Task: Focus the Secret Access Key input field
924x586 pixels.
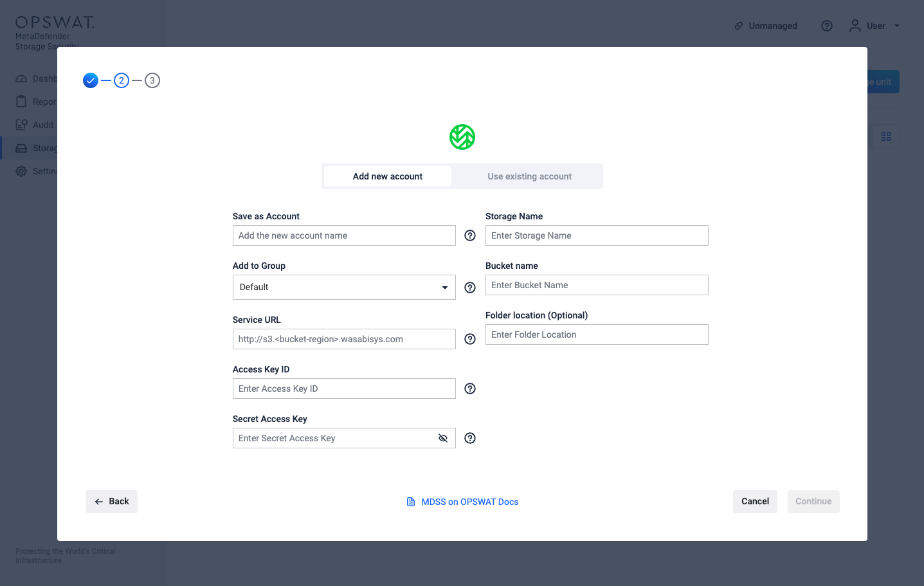Action: point(344,438)
